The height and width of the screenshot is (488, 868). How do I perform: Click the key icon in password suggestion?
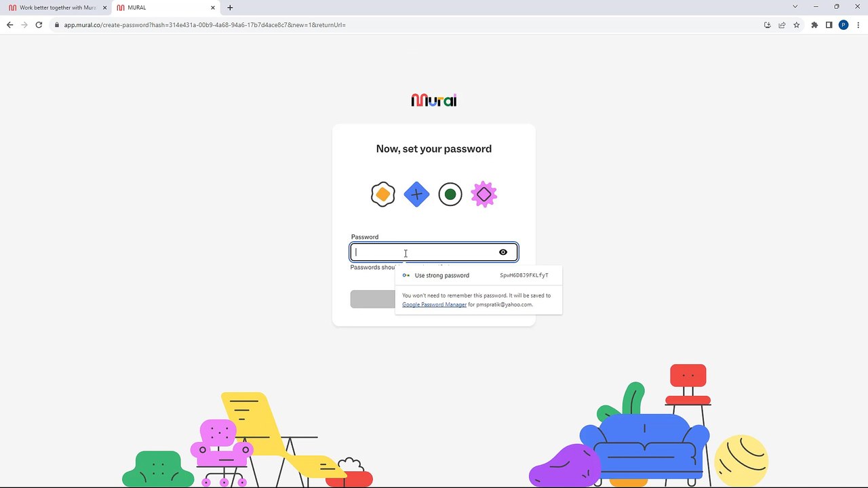click(406, 275)
